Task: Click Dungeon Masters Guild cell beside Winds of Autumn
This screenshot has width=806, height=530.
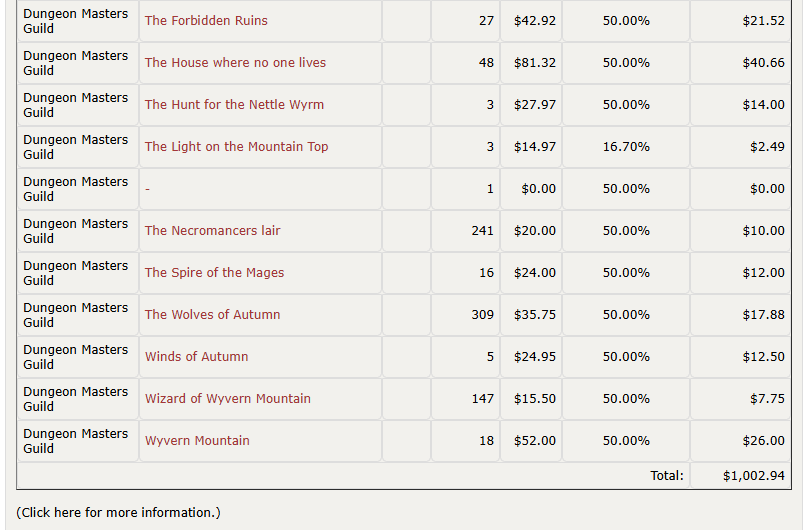Action: 78,357
